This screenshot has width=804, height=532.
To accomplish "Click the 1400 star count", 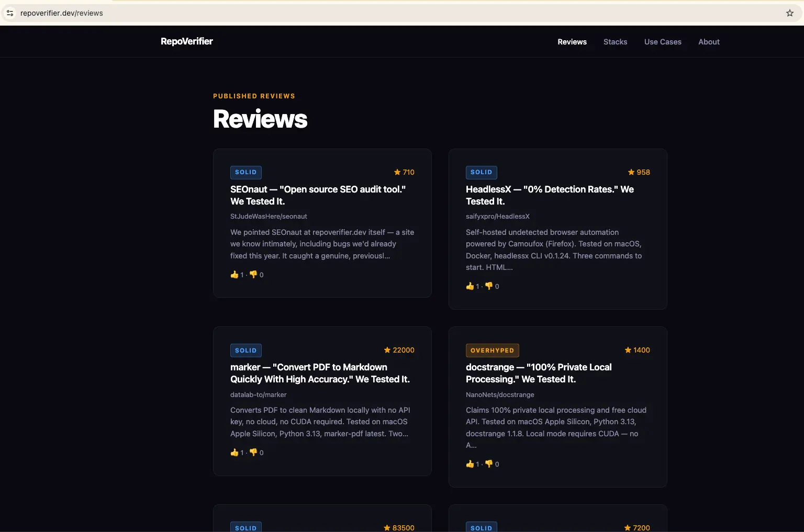I will tap(642, 350).
